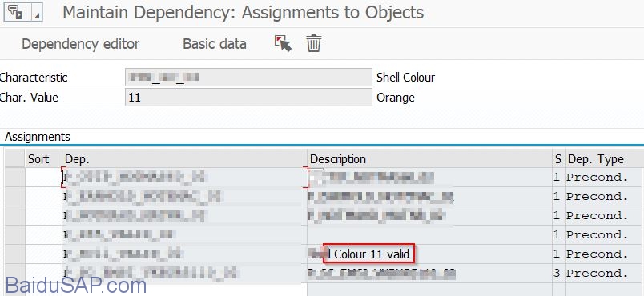Select the row selector for Colour 11 valid
Screen dimensions: 644x296
coord(14,254)
